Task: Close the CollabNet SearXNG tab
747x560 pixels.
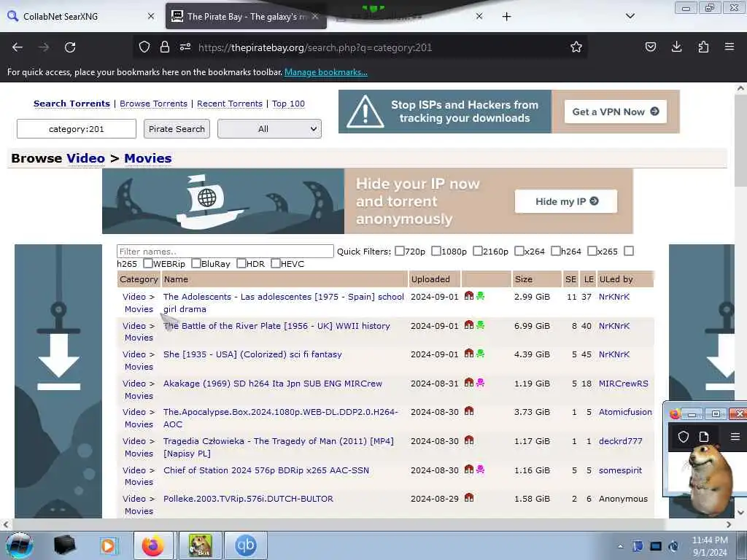Action: point(150,16)
